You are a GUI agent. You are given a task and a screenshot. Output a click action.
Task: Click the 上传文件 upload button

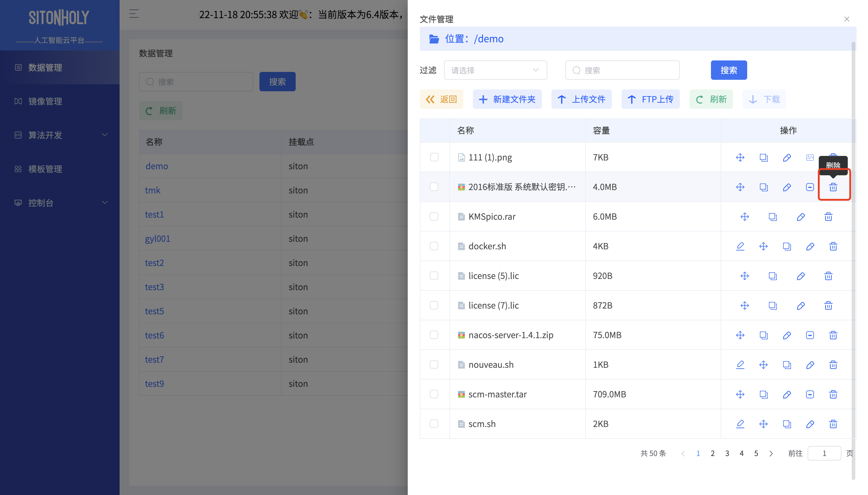(x=581, y=99)
